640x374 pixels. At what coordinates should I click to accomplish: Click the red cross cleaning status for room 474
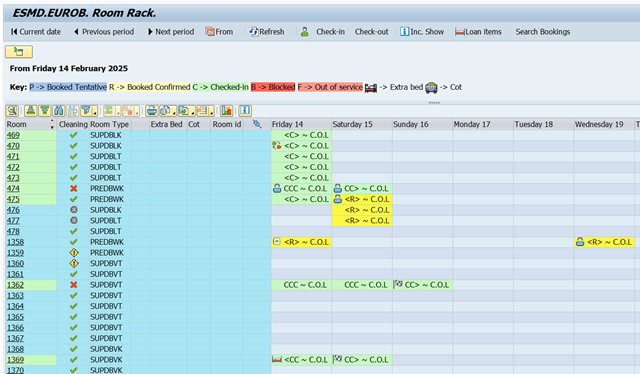point(73,189)
